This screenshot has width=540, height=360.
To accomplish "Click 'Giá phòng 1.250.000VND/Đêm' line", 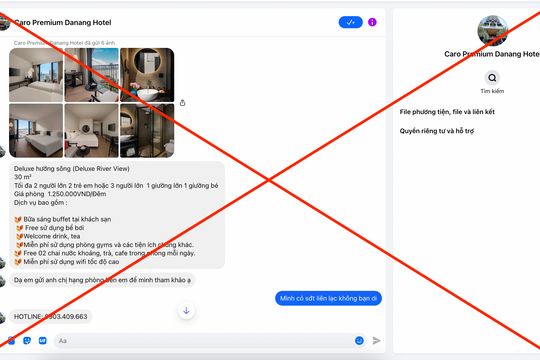I will click(60, 194).
